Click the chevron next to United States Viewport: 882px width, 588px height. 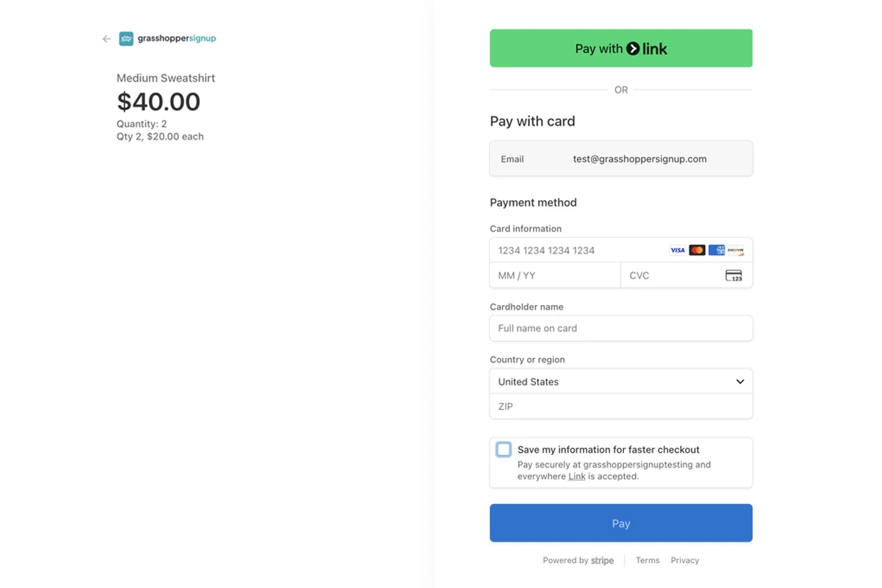pyautogui.click(x=740, y=381)
